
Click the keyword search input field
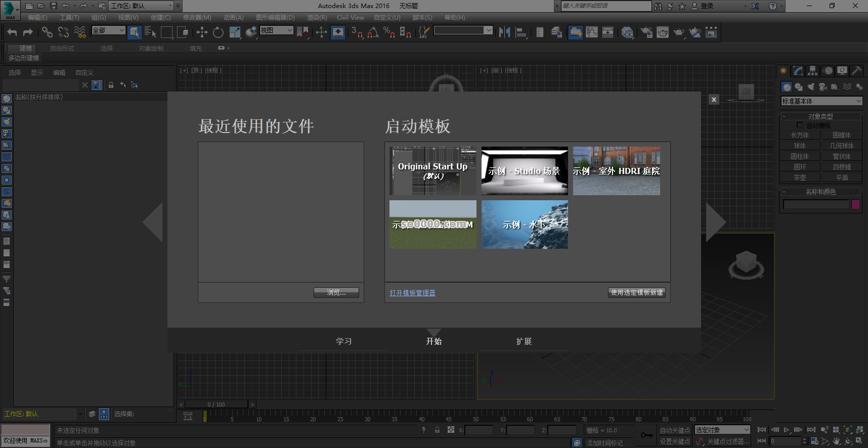pos(606,6)
